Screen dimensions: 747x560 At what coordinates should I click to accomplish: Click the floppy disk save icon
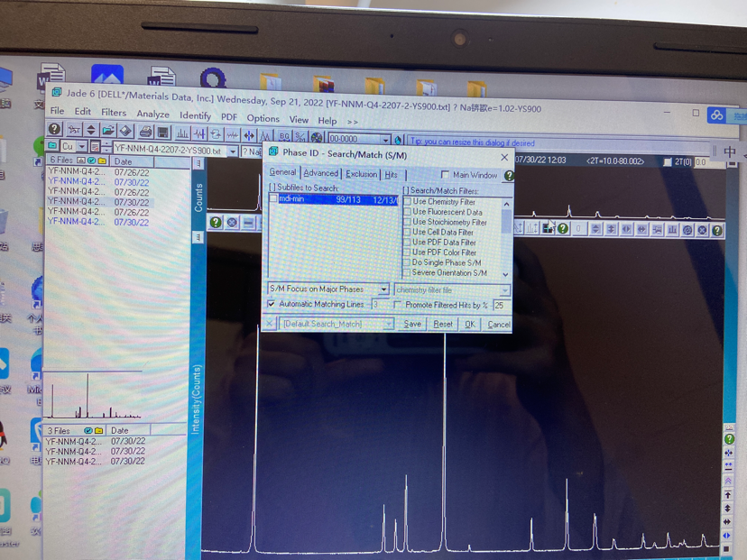click(x=163, y=132)
